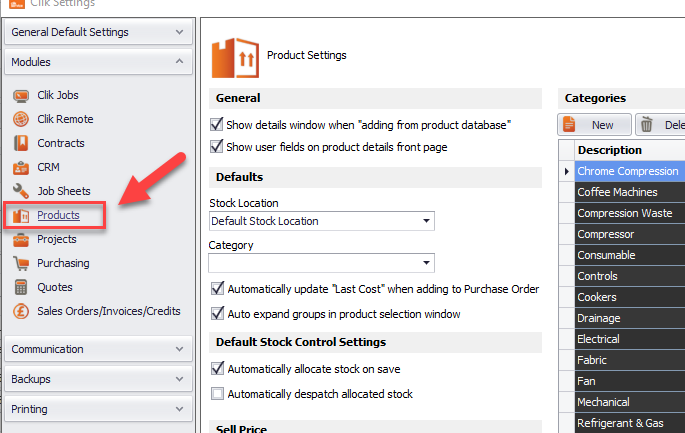Open the Stock Location dropdown
The height and width of the screenshot is (433, 685).
click(427, 221)
